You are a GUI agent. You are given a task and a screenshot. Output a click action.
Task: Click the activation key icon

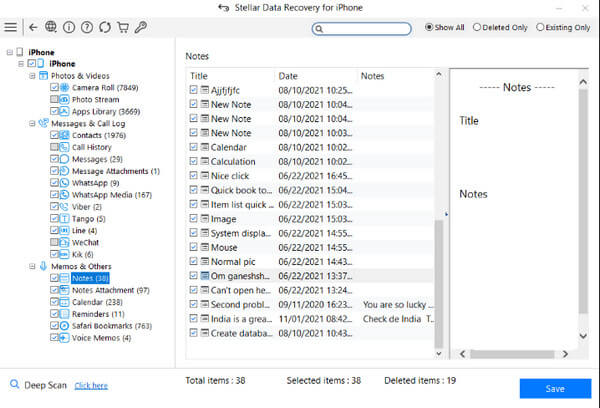[141, 27]
